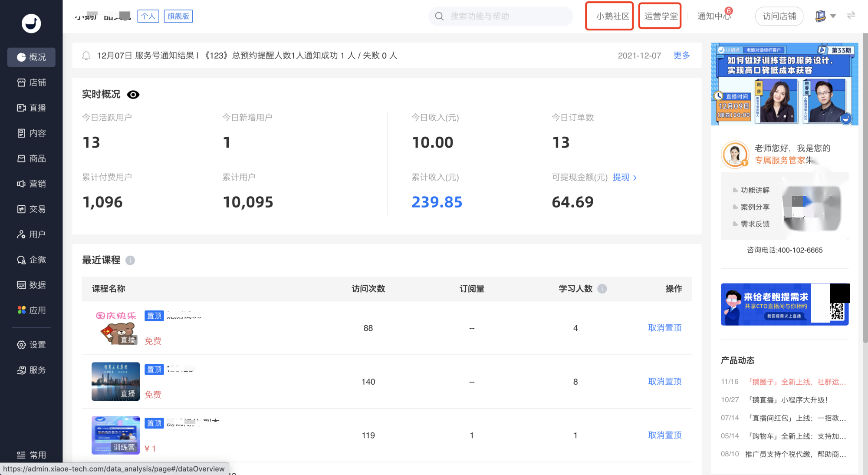
Task: Click 取消置顶 for the 140-visits course
Action: click(664, 382)
